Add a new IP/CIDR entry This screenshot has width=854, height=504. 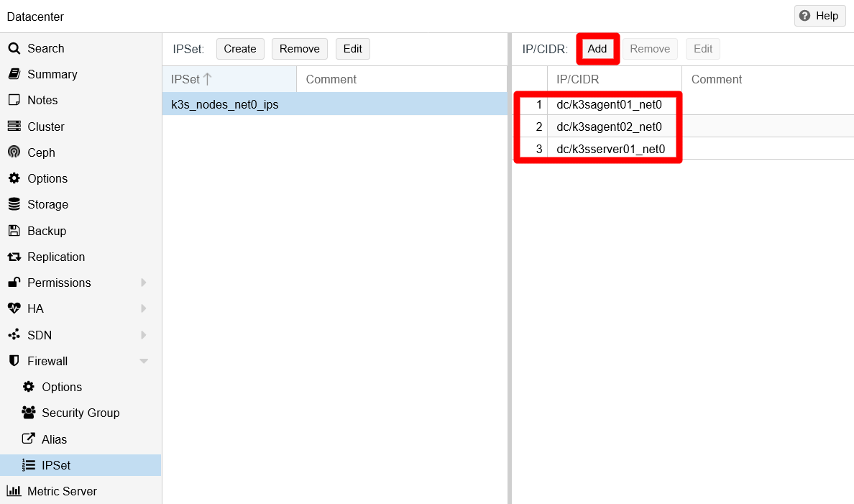(x=597, y=48)
